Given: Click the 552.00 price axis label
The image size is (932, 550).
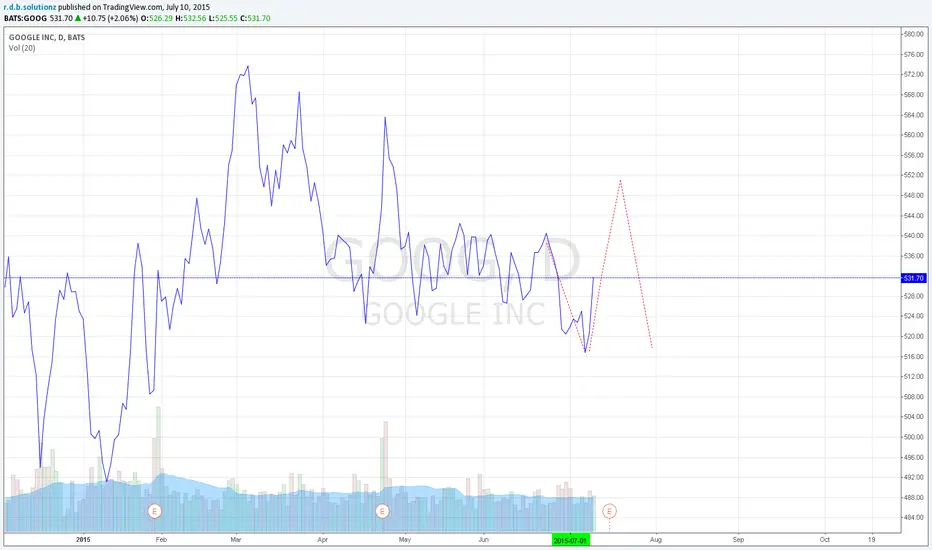Looking at the screenshot, I should coord(914,175).
